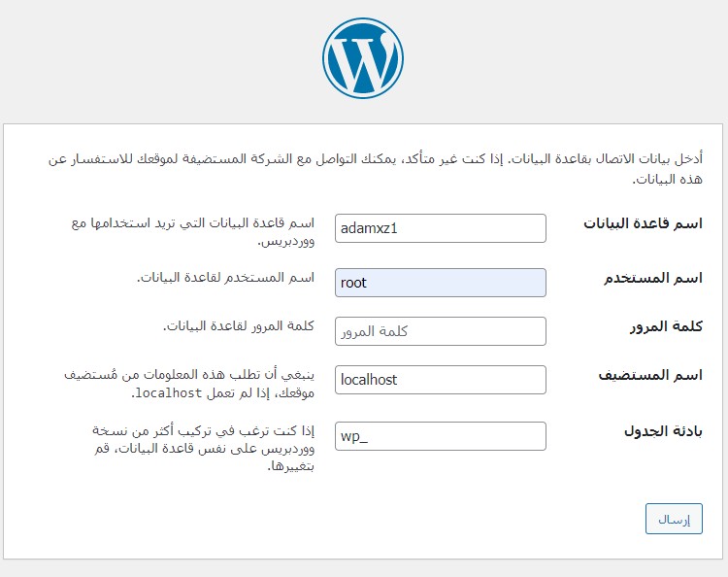This screenshot has height=577, width=728.
Task: Click the intro's trailing line هذه البيانات
Action: [x=667, y=179]
